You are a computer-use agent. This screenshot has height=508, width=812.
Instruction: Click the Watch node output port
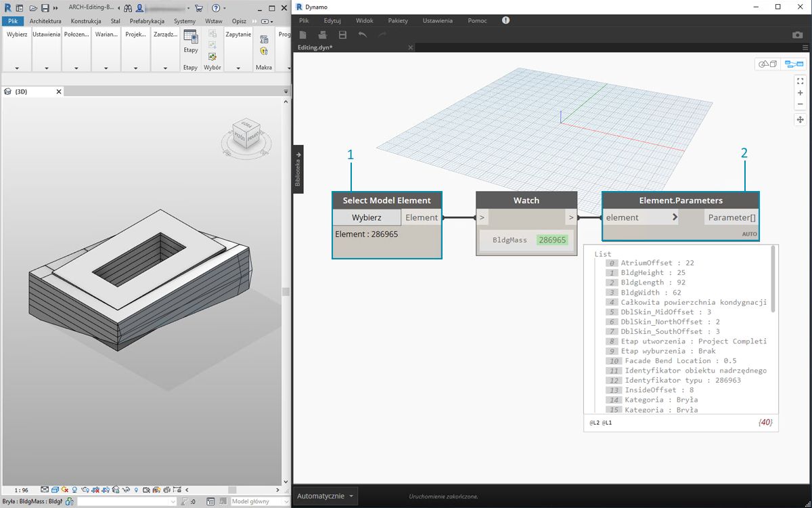tap(571, 217)
